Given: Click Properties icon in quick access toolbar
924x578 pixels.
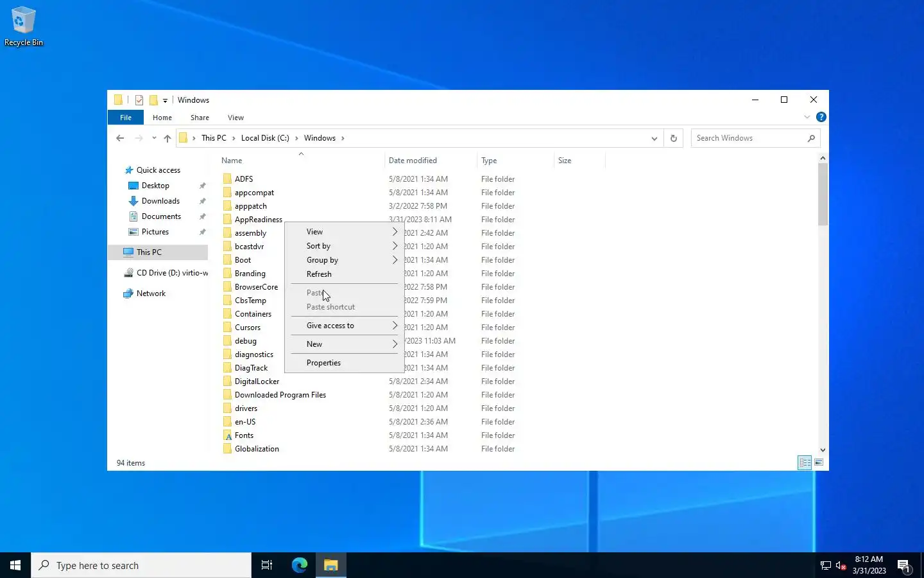Looking at the screenshot, I should point(139,100).
